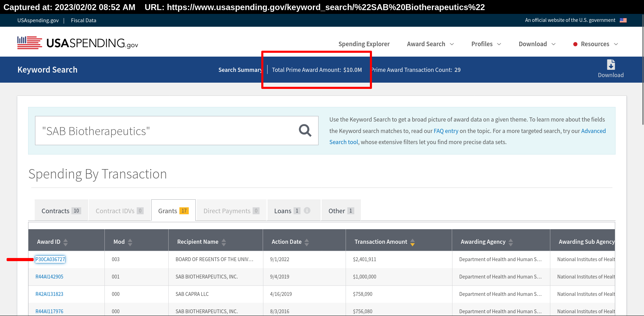This screenshot has width=644, height=316.
Task: Open award P30CA036727
Action: [50, 259]
